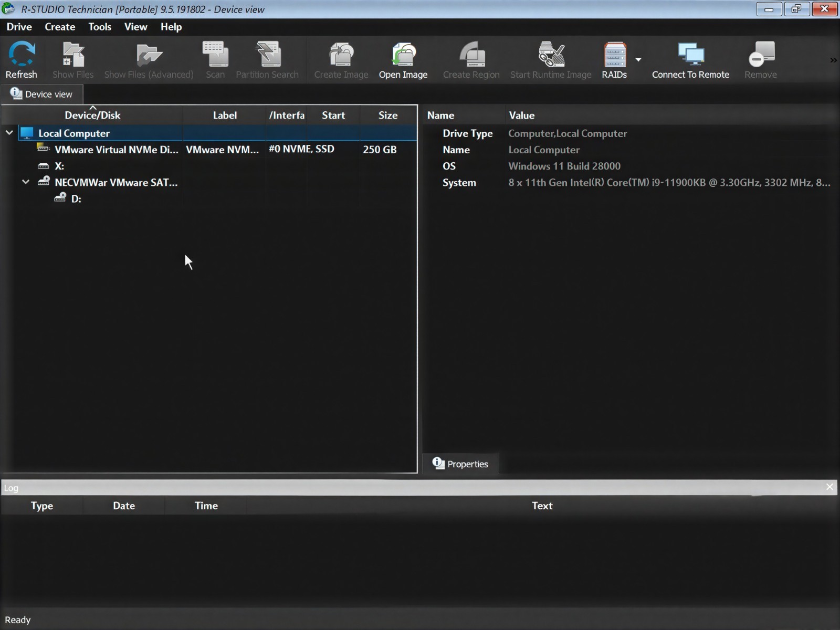Sort by Device/Disk column header

(x=92, y=115)
